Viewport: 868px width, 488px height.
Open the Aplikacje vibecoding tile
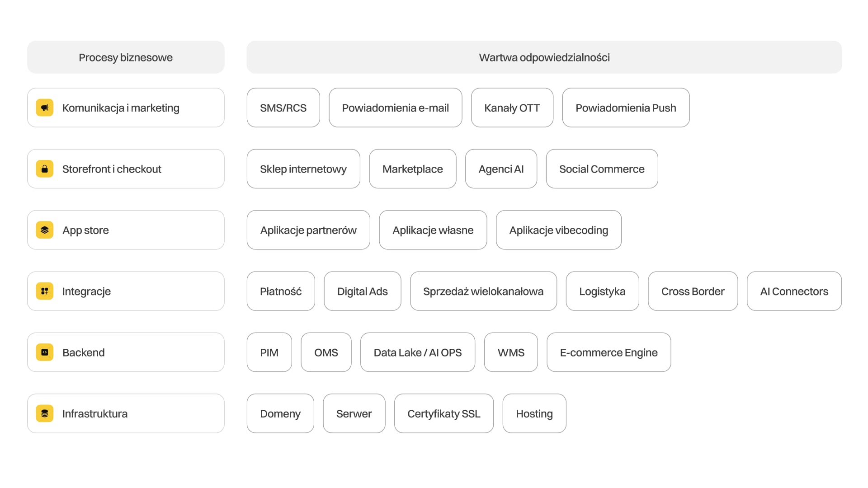[x=559, y=230]
